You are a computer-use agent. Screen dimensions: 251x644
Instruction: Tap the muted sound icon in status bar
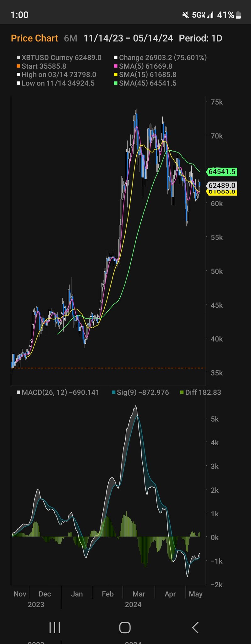186,15
